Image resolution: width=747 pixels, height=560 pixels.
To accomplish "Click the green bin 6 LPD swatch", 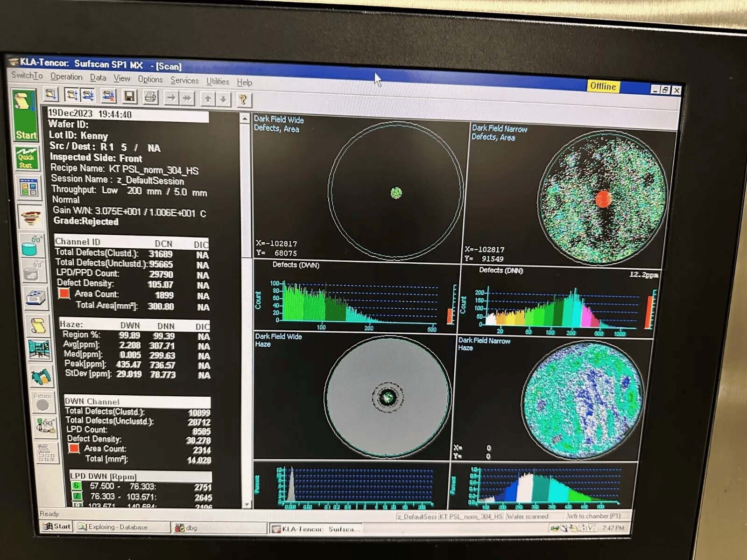I will 77,486.
